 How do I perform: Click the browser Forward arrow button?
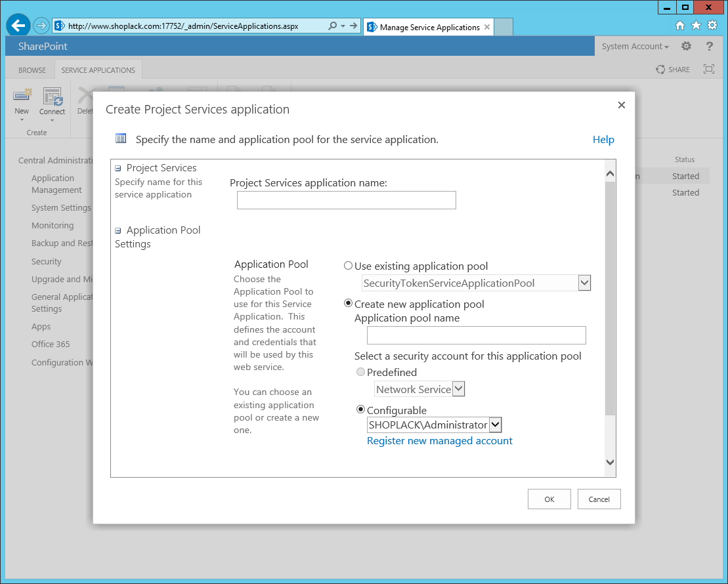pyautogui.click(x=41, y=26)
